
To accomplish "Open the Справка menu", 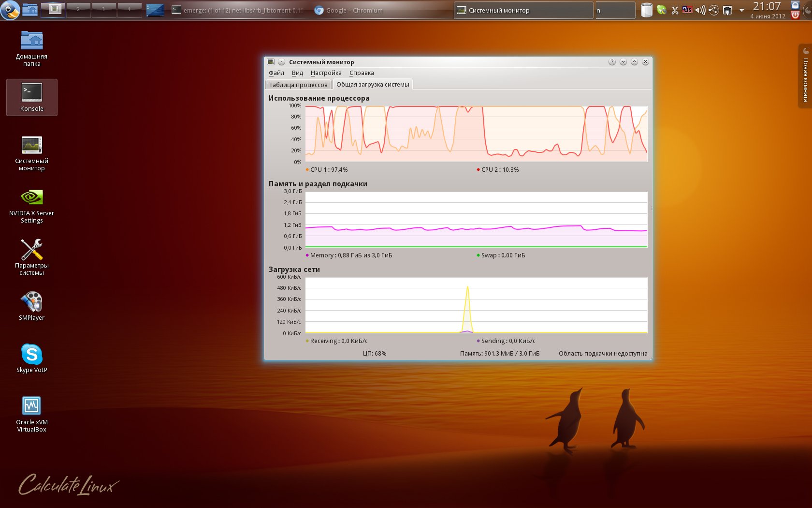I will pos(362,73).
